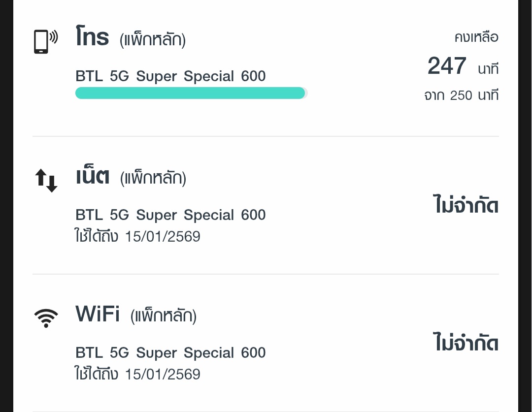
Task: Tap the phone call icon
Action: (45, 41)
